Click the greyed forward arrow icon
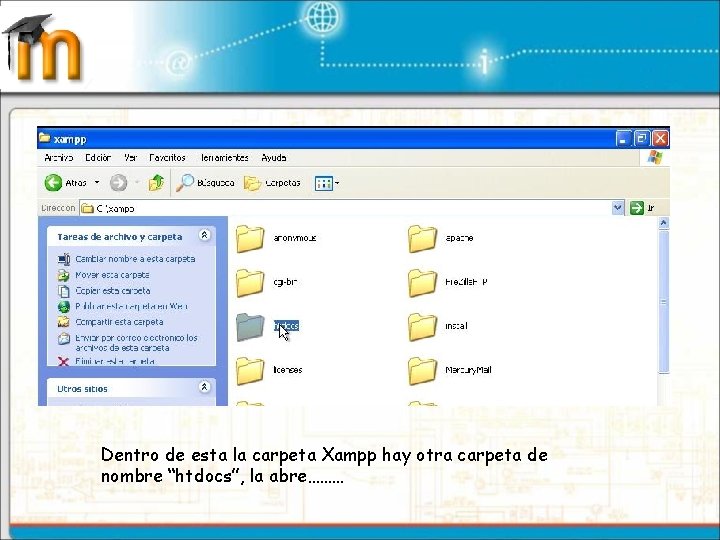Screen dimensions: 720x540 (x=118, y=183)
